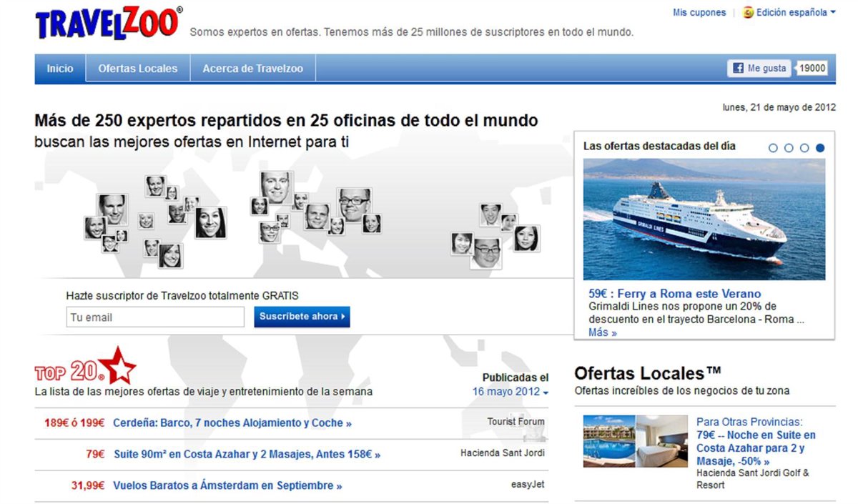Open the Mis cupones link
Viewport: 858px width, 504px height.
pos(699,12)
